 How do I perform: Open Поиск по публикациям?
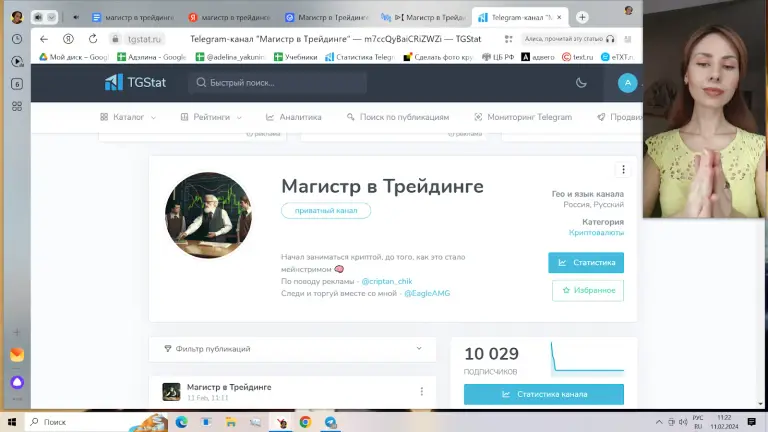398,117
